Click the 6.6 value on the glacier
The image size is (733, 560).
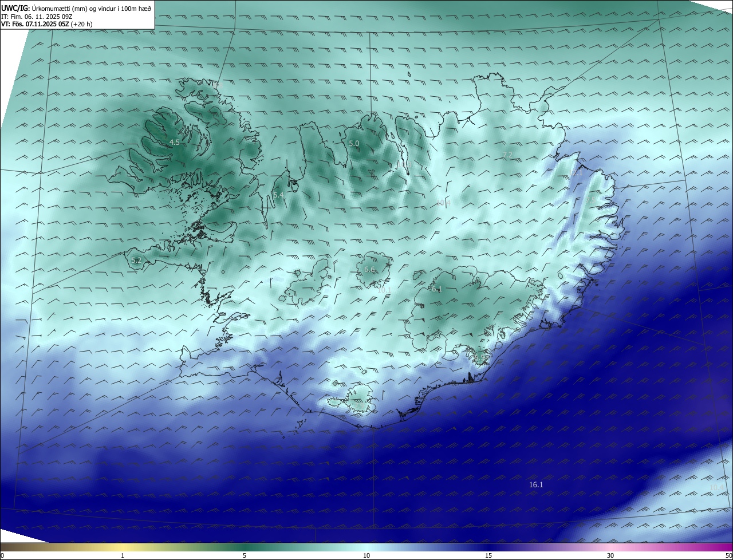tap(369, 269)
